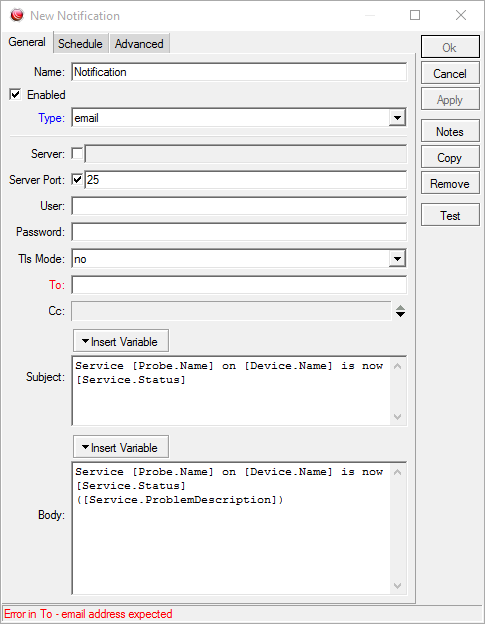Click the Notes button

point(450,131)
